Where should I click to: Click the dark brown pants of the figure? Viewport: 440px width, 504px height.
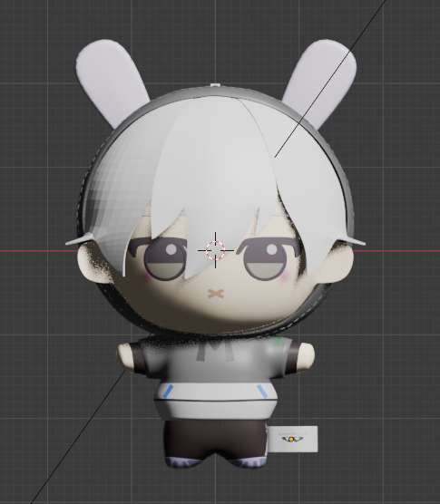click(x=216, y=439)
